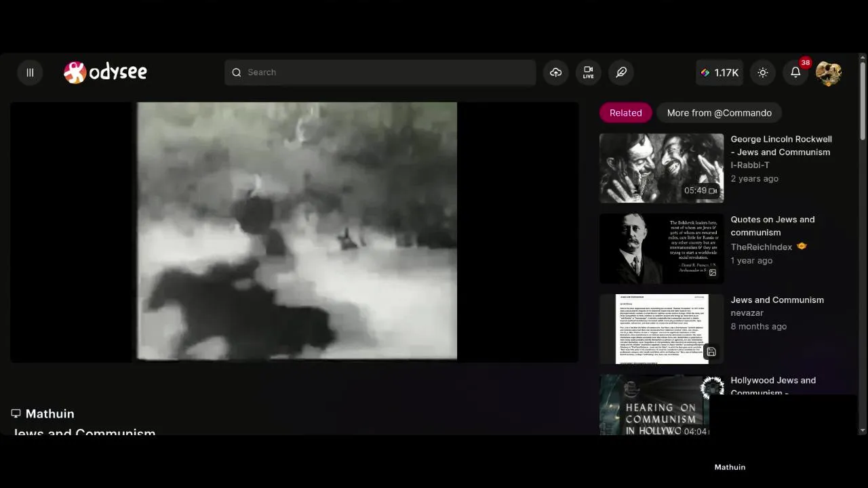This screenshot has height=488, width=868.
Task: Click the image-type icon on Quotes thumbnail
Action: coord(713,272)
